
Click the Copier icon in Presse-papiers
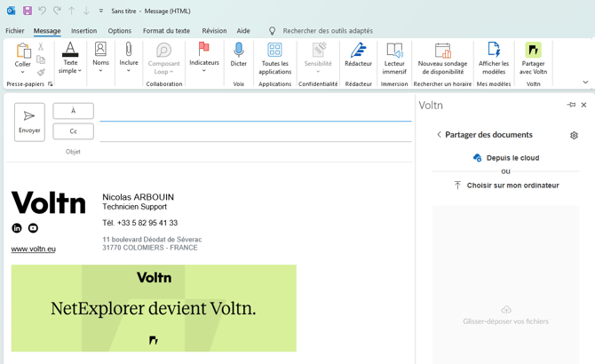click(41, 59)
